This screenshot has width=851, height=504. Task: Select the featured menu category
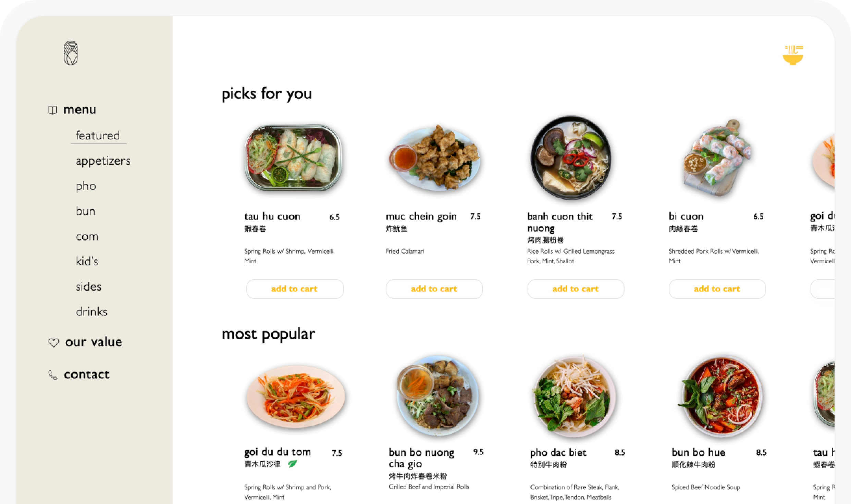98,136
